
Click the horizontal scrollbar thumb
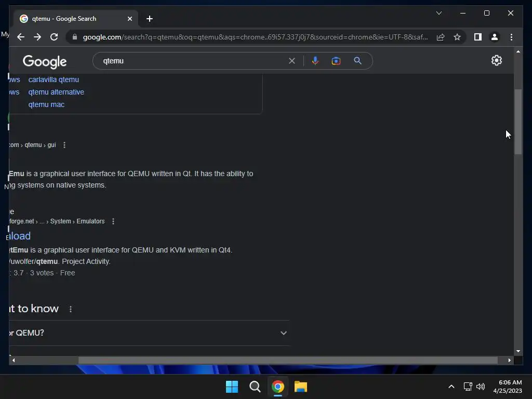point(288,361)
